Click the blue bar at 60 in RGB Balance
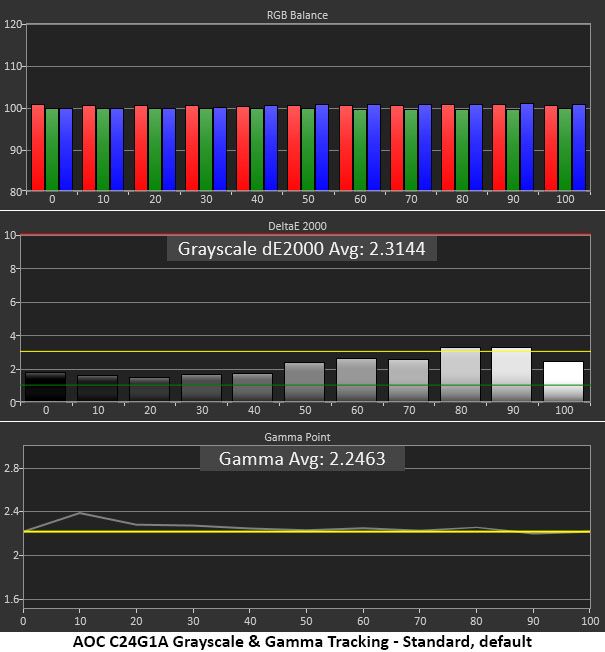The image size is (605, 652). click(374, 148)
